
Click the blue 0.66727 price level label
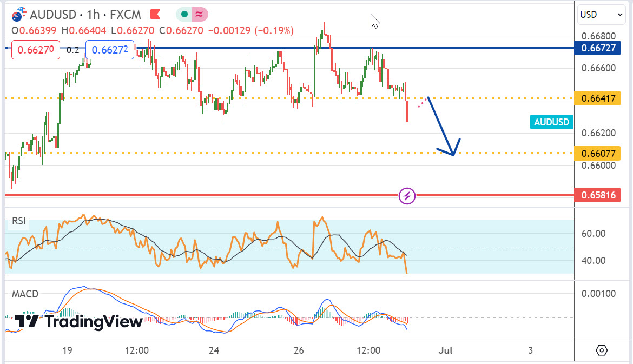click(598, 48)
